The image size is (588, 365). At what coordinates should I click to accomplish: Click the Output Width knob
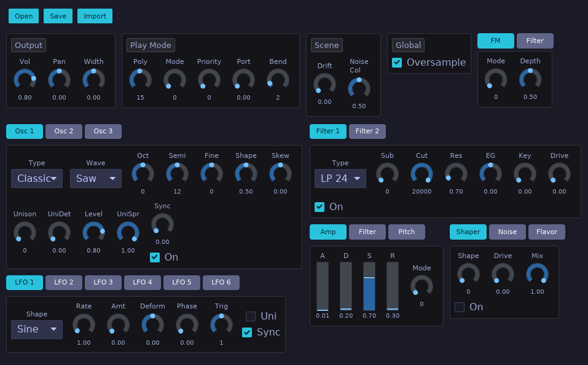point(94,79)
